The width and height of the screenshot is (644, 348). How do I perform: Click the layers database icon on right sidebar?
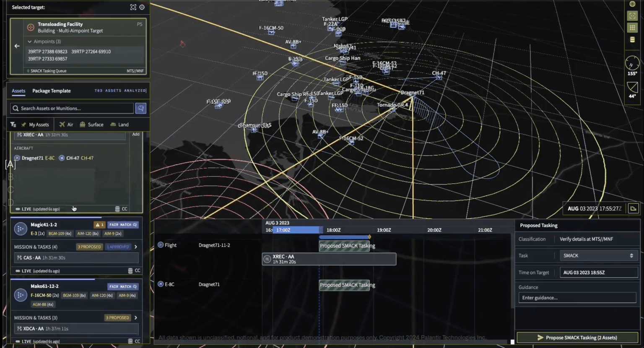(632, 40)
